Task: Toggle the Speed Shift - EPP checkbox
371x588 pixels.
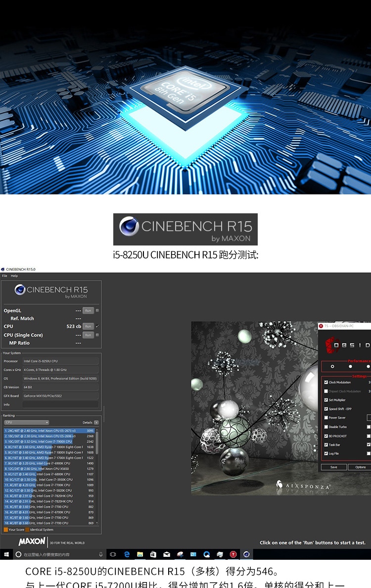Action: 326,409
